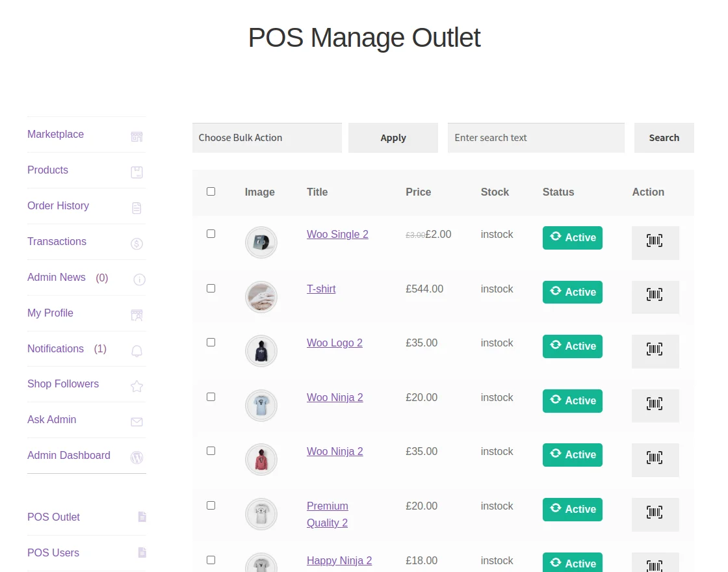
Task: Click the Enter search text field
Action: (536, 138)
